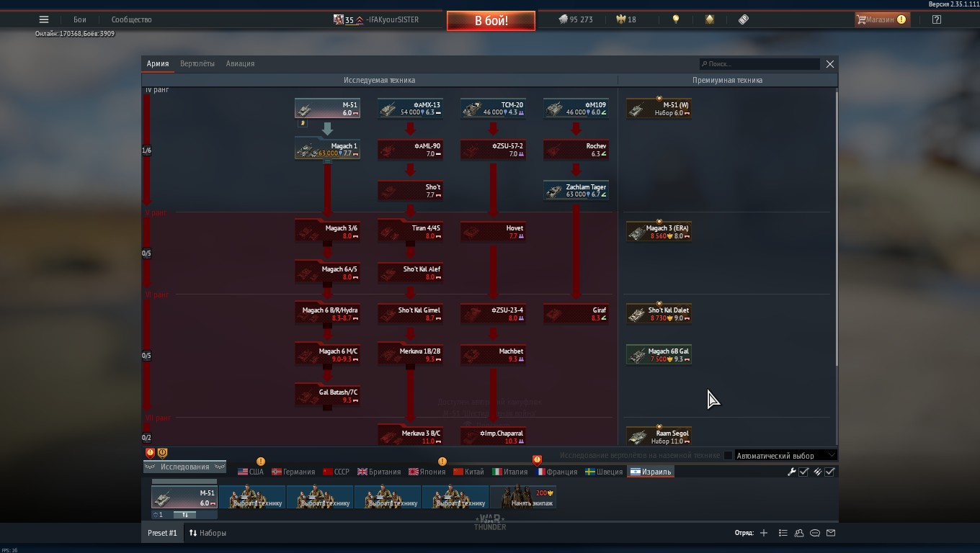Select premium Sho't Kal Dalet vehicle
The width and height of the screenshot is (980, 553).
click(x=659, y=314)
